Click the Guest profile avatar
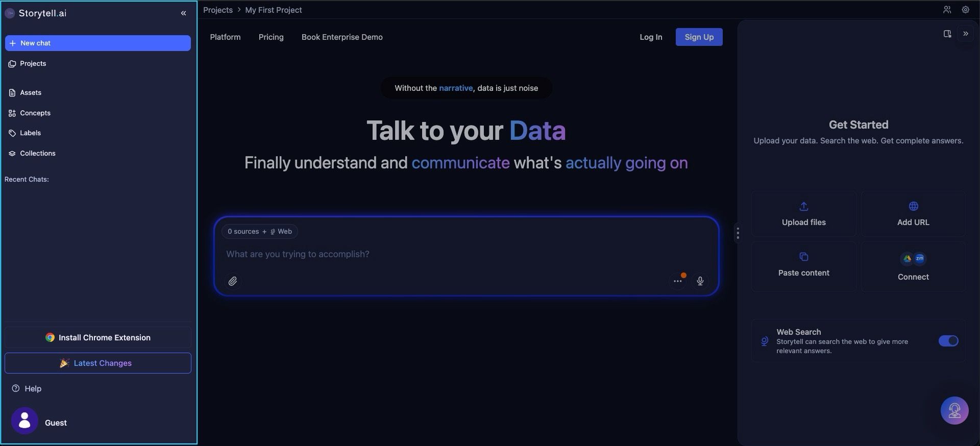Screen dimensions: 980x446 [x=24, y=420]
